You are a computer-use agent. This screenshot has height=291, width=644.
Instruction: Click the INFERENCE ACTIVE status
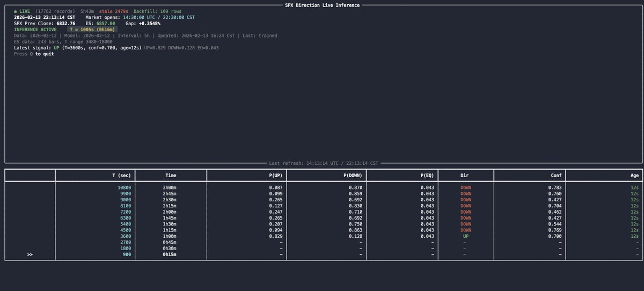pos(35,30)
